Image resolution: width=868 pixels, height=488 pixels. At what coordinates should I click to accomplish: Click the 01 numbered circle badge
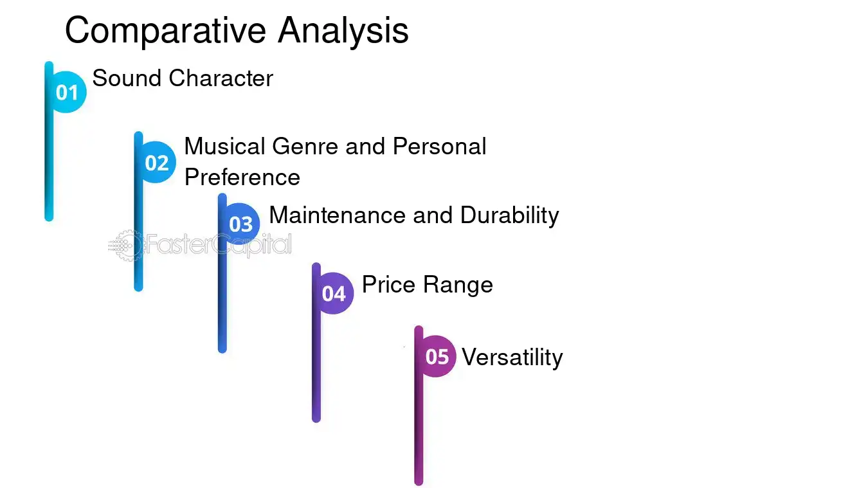click(x=68, y=93)
